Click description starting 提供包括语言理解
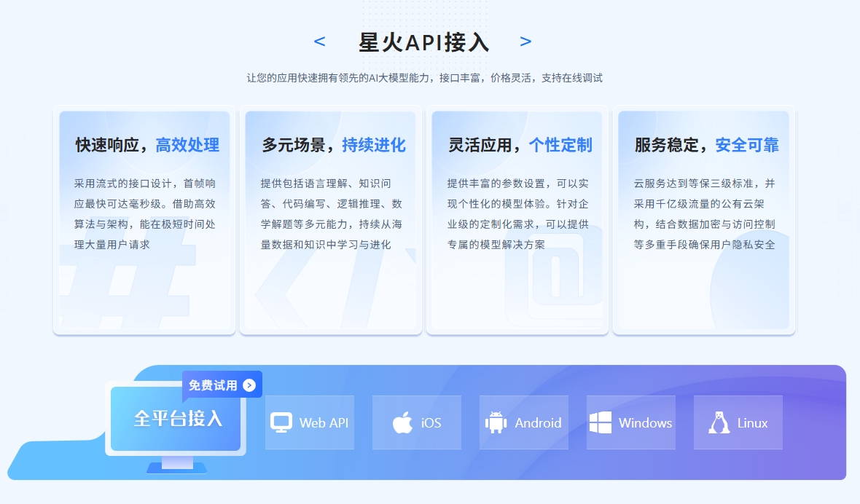Viewport: 860px width, 504px height. click(332, 213)
